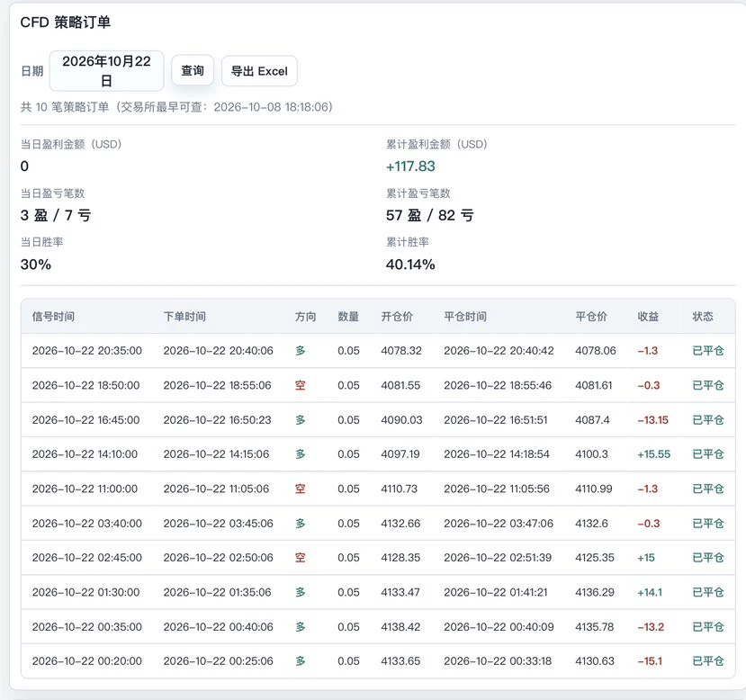
Task: Click close price 4135.78
Action: coord(594,627)
